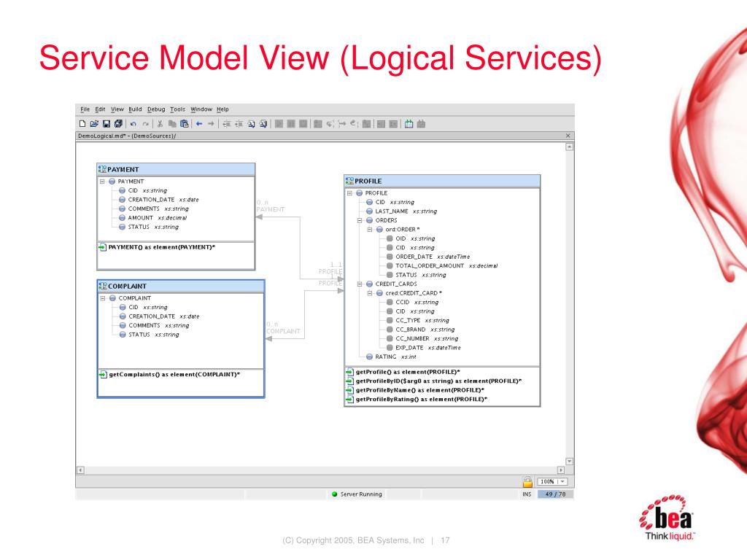Image resolution: width=747 pixels, height=560 pixels.
Task: Open the Help menu
Action: pyautogui.click(x=222, y=109)
